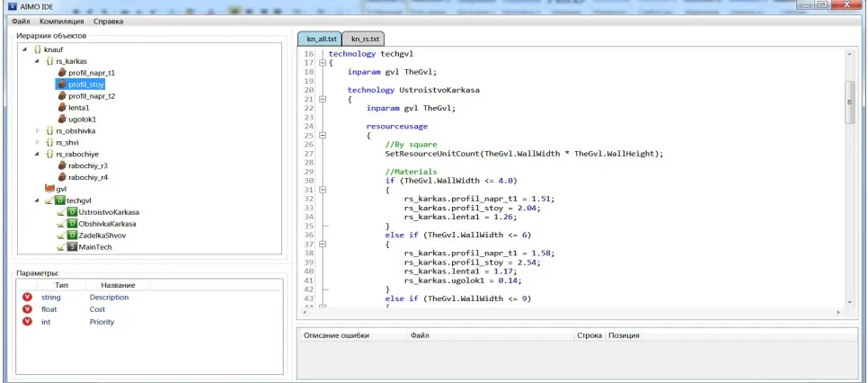Click the Файл error column header

point(491,336)
